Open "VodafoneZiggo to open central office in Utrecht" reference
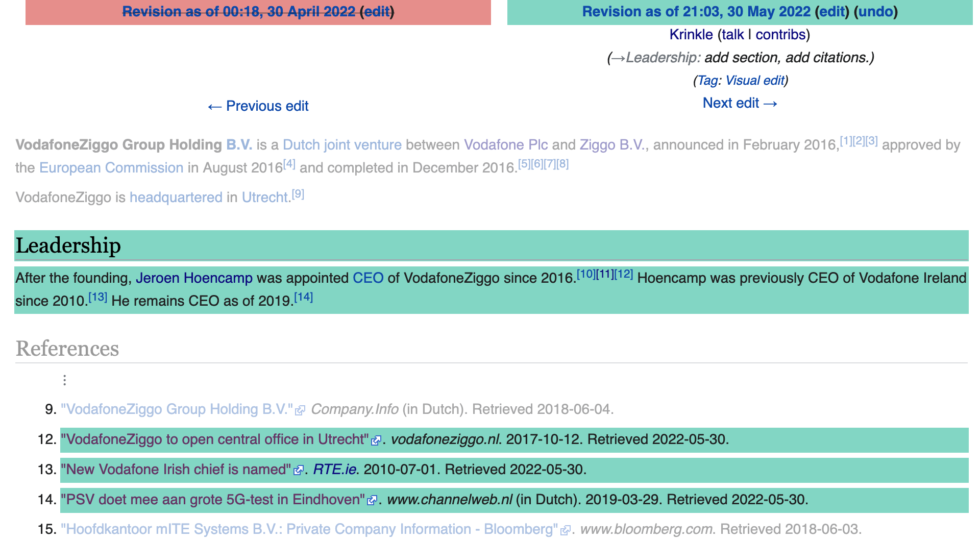The width and height of the screenshot is (980, 541). pos(215,439)
